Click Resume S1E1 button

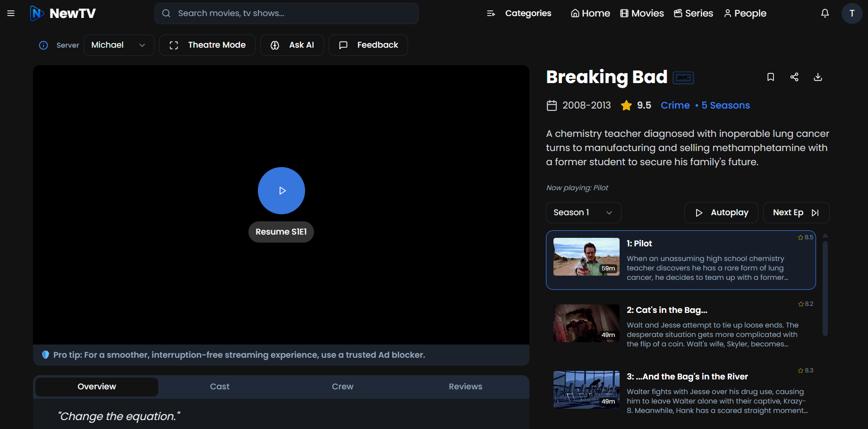pyautogui.click(x=281, y=232)
